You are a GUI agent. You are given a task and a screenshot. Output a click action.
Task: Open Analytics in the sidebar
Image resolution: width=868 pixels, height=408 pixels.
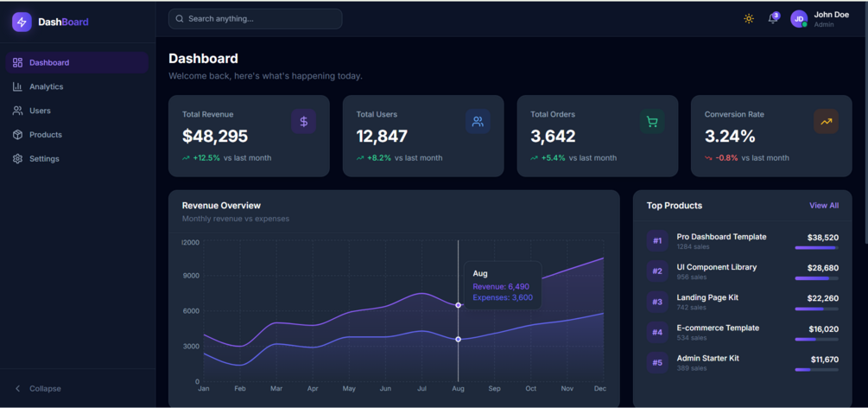click(x=77, y=86)
